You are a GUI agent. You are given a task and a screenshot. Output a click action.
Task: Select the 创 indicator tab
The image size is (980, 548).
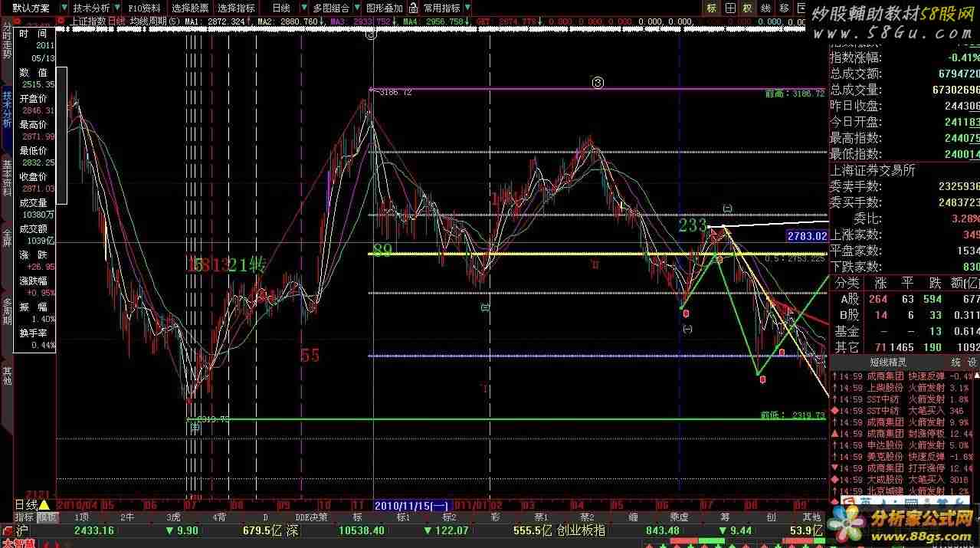pyautogui.click(x=771, y=517)
